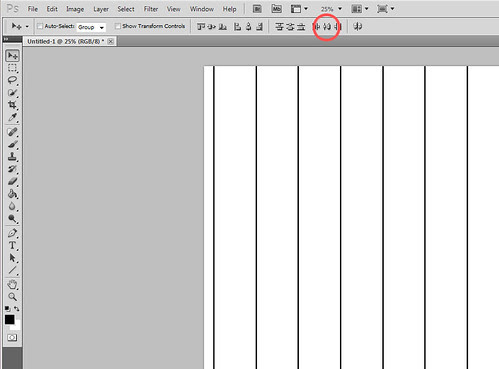Open the Edit menu

coord(52,9)
